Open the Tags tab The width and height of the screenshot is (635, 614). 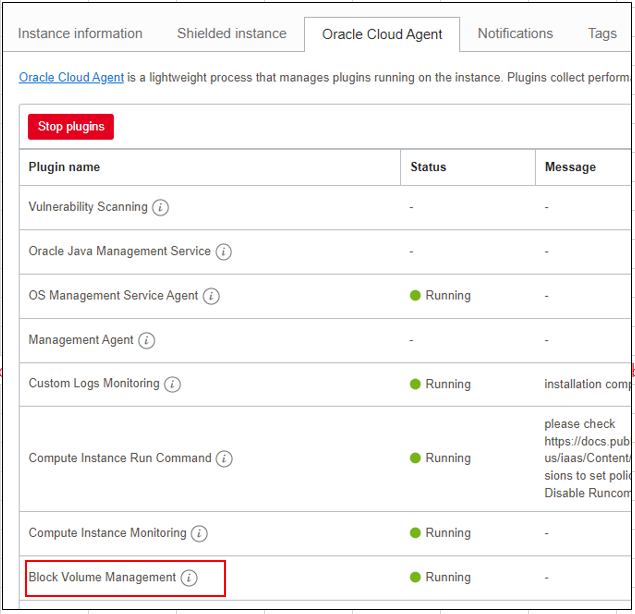(x=602, y=34)
